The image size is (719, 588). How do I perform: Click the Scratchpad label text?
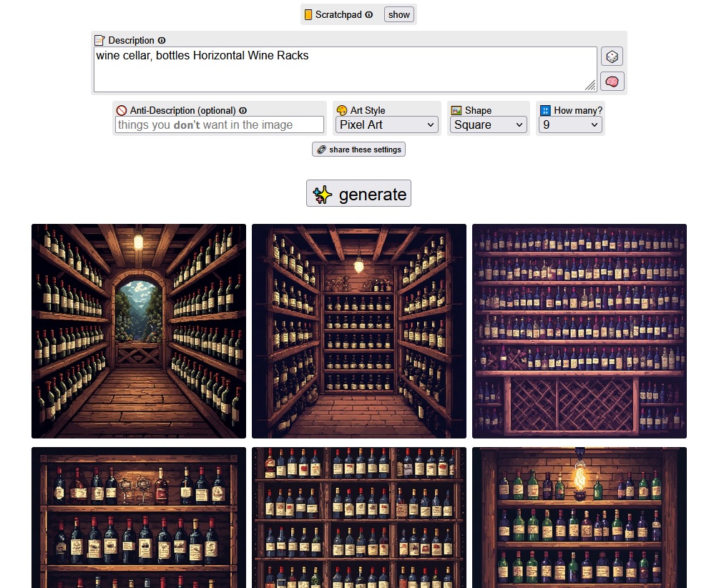click(x=338, y=15)
